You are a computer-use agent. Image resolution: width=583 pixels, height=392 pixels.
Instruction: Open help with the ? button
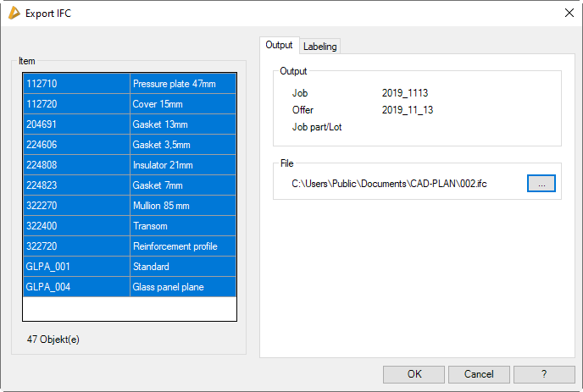pyautogui.click(x=544, y=374)
